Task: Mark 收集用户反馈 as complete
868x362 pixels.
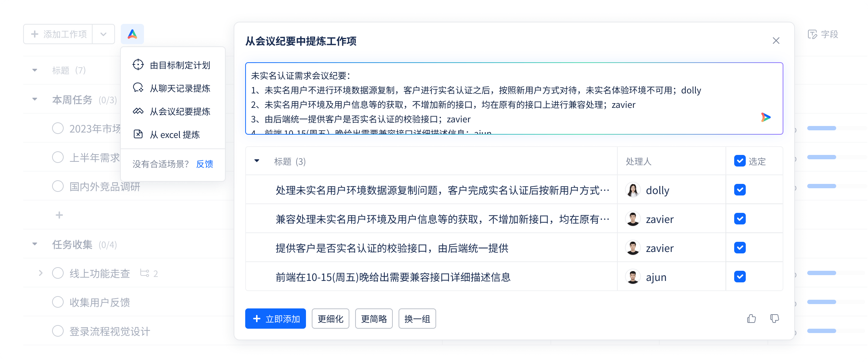Action: click(x=58, y=302)
